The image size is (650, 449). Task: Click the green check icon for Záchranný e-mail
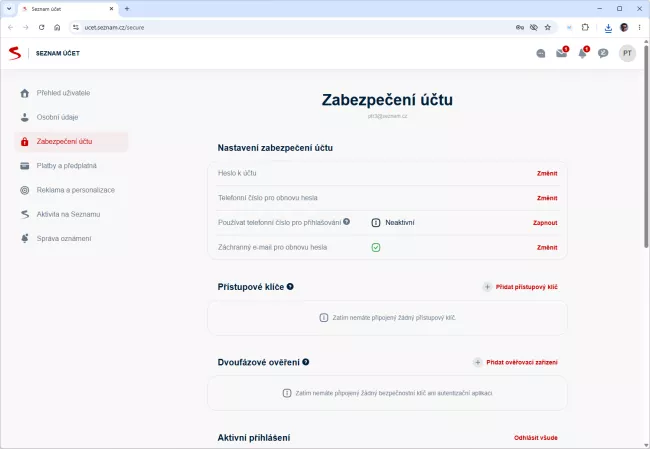point(376,248)
